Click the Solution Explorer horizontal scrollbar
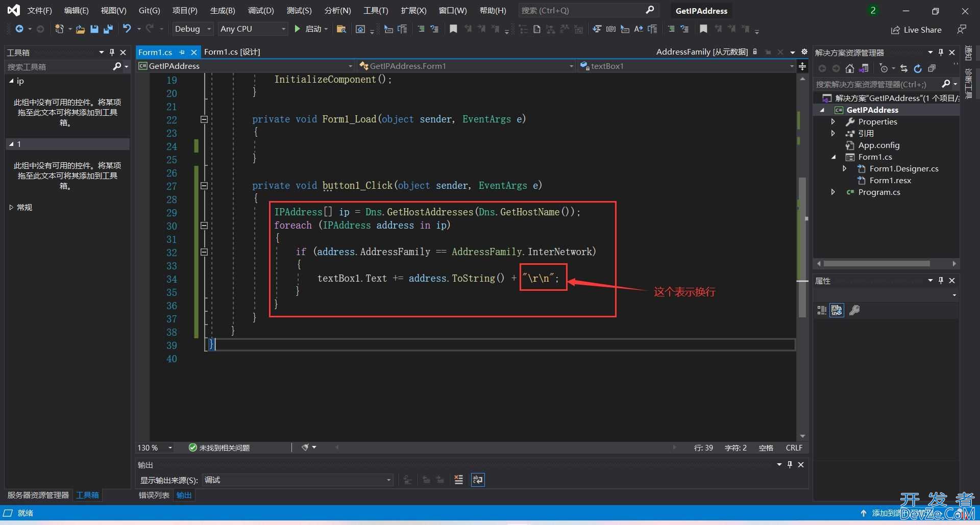Screen dimensions: 980x525 [x=876, y=263]
